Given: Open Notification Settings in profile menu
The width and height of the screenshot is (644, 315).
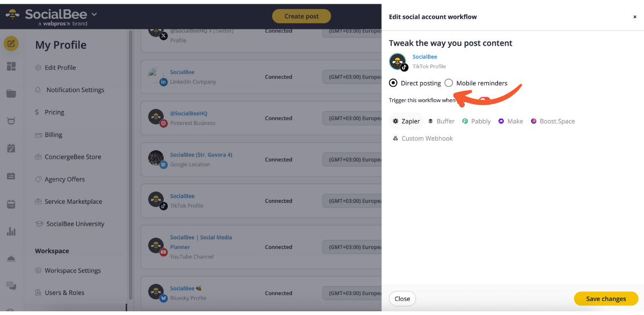Looking at the screenshot, I should (x=75, y=90).
